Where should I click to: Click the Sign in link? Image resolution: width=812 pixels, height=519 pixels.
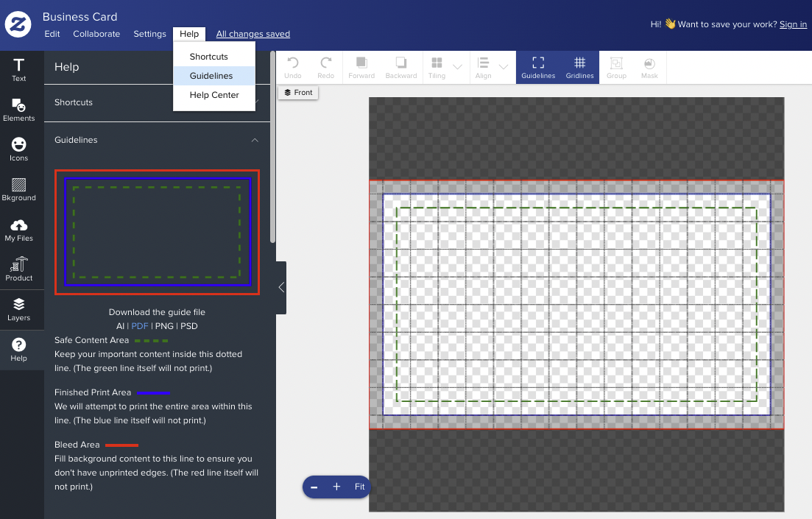(793, 24)
